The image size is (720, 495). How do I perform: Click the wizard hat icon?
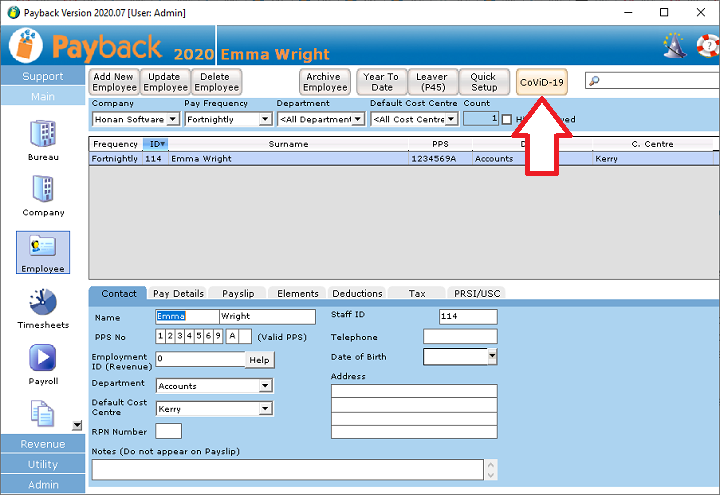(x=674, y=46)
